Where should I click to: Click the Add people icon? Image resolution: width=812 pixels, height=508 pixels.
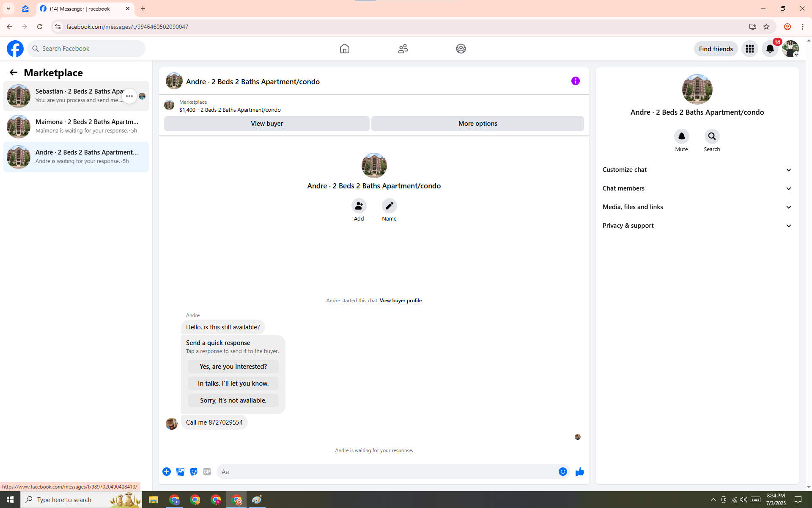(359, 206)
